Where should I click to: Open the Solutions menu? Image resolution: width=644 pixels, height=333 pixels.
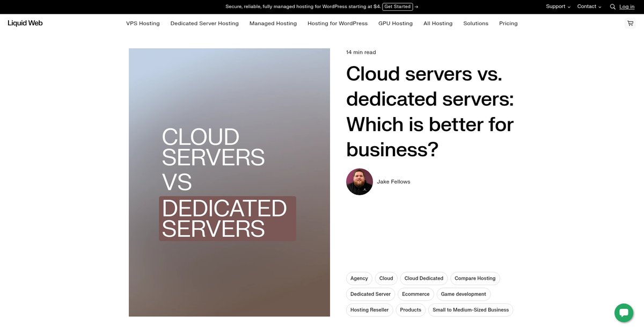click(x=476, y=23)
